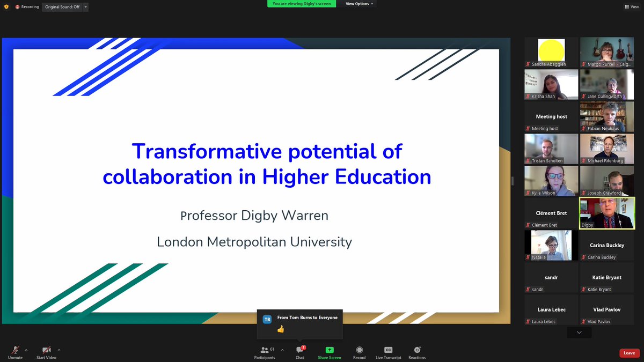Image resolution: width=644 pixels, height=362 pixels.
Task: Unmute the microphone
Action: 15,352
